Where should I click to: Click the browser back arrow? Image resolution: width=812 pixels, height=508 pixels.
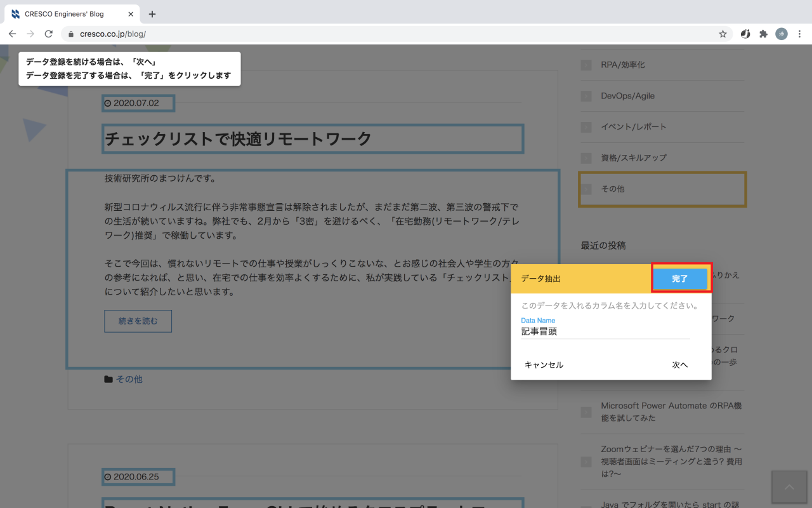click(x=12, y=34)
